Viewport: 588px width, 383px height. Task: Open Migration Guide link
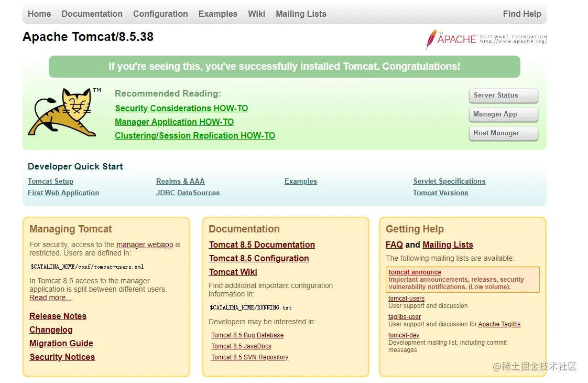coord(61,343)
